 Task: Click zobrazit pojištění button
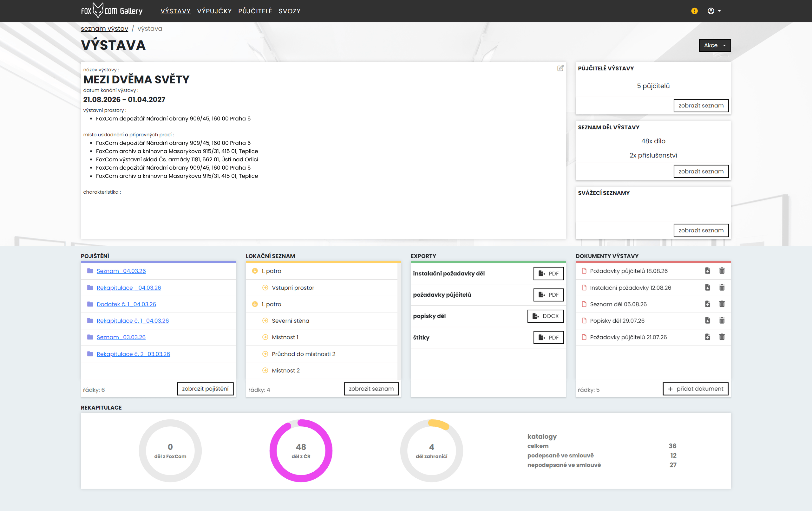tap(205, 389)
